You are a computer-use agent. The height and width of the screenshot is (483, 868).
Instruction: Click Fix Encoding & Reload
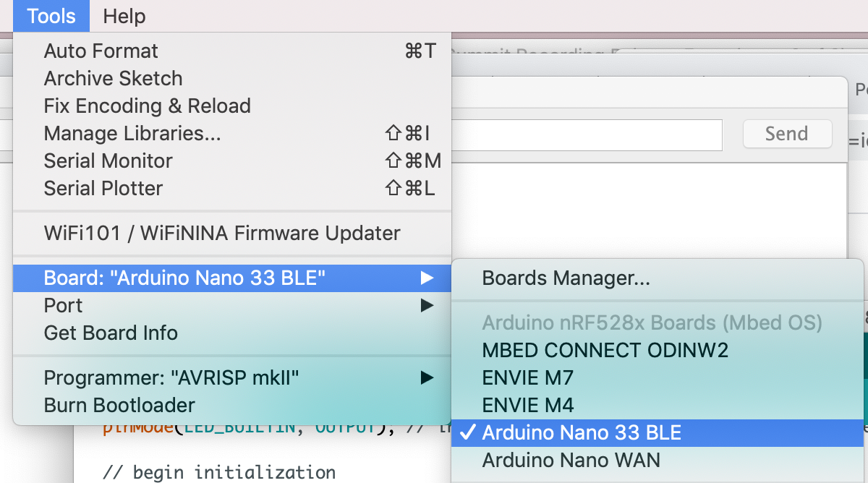[148, 106]
